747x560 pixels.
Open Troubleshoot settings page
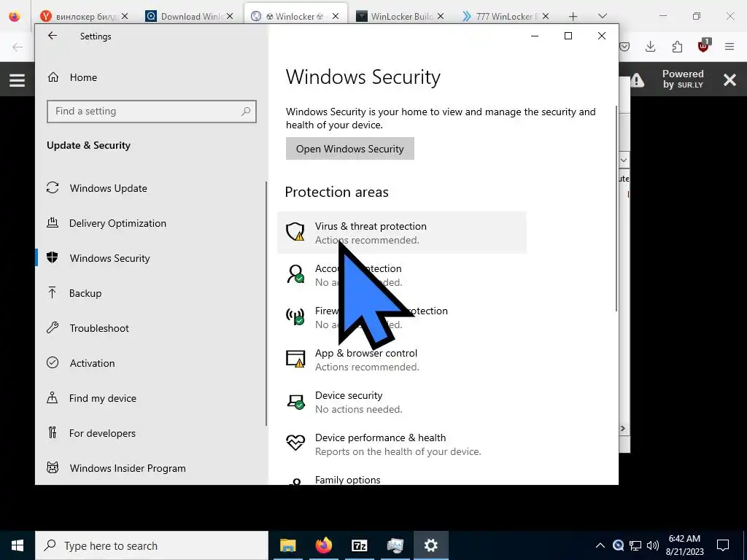click(99, 328)
